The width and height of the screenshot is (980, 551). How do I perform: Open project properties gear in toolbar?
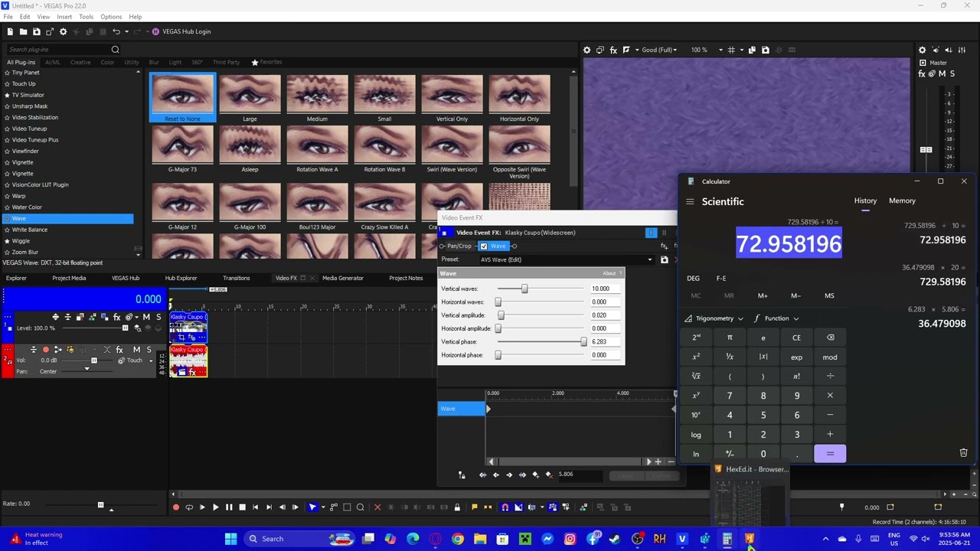pos(64,31)
